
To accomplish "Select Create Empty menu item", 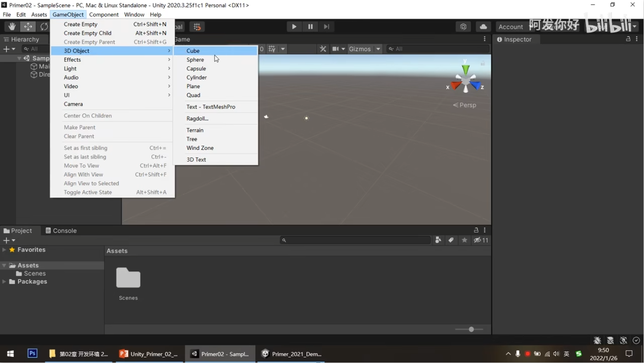I will (112, 24).
